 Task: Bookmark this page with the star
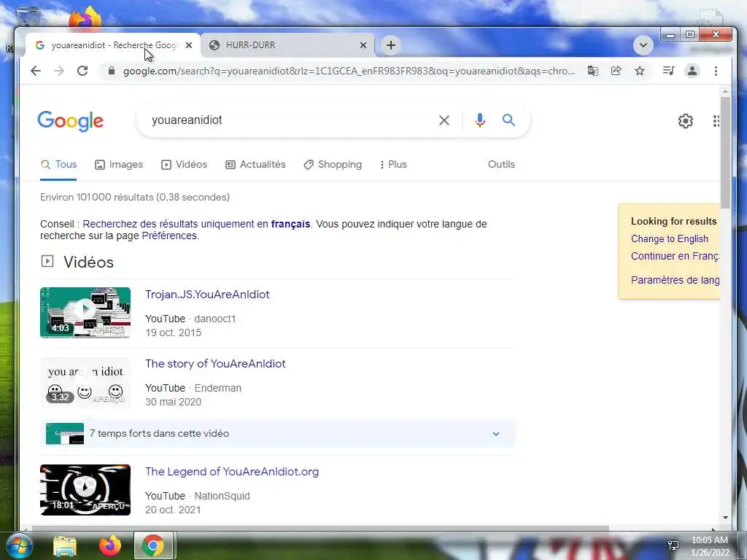[639, 71]
